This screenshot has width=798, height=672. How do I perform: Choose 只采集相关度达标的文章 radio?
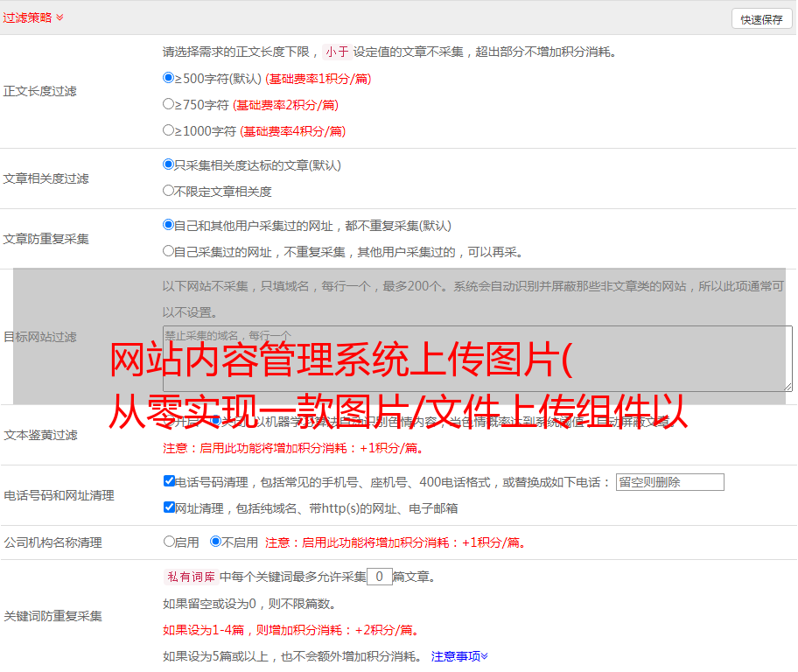(x=168, y=164)
